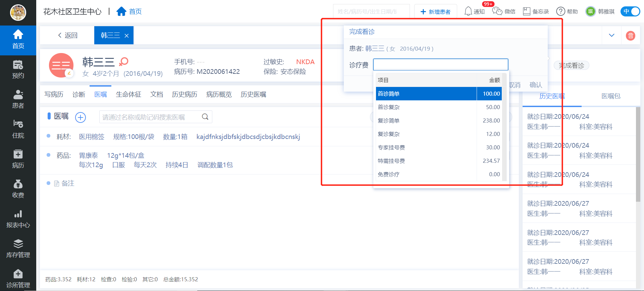
Task: Click the fee dropdown list scrollbar
Action: click(x=504, y=127)
